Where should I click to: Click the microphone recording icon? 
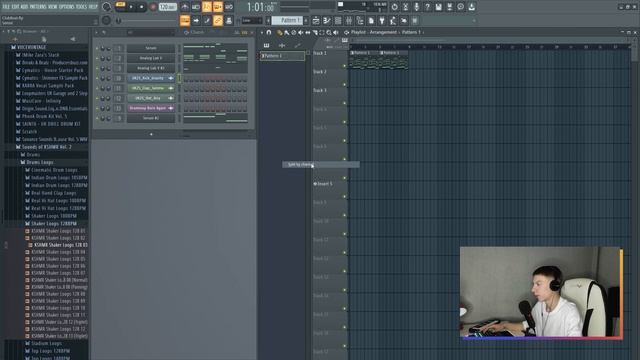(x=416, y=7)
